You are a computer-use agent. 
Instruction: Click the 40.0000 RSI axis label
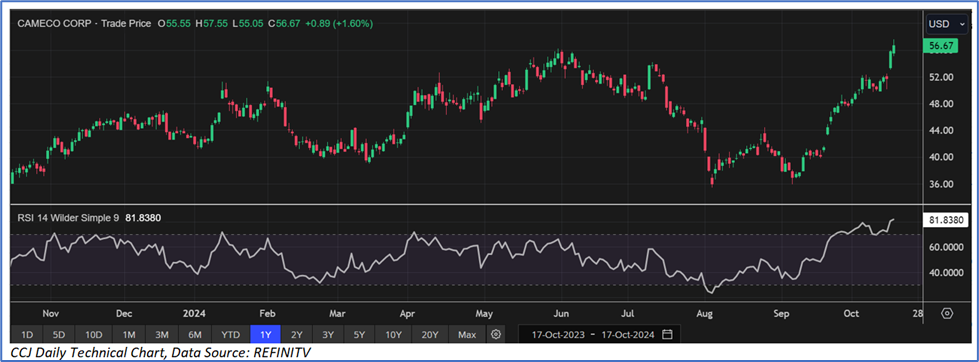point(946,273)
